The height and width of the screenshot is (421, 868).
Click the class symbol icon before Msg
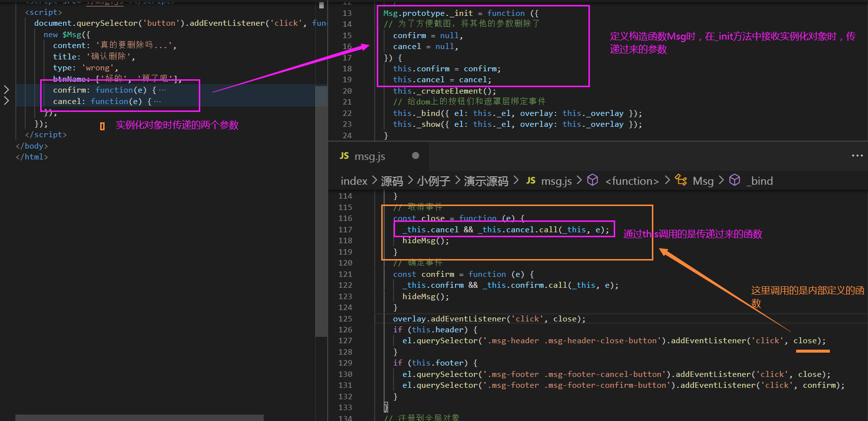(681, 180)
